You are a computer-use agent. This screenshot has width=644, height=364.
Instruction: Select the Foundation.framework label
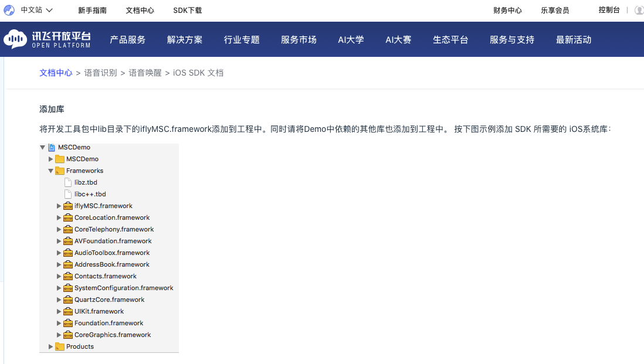tap(109, 324)
